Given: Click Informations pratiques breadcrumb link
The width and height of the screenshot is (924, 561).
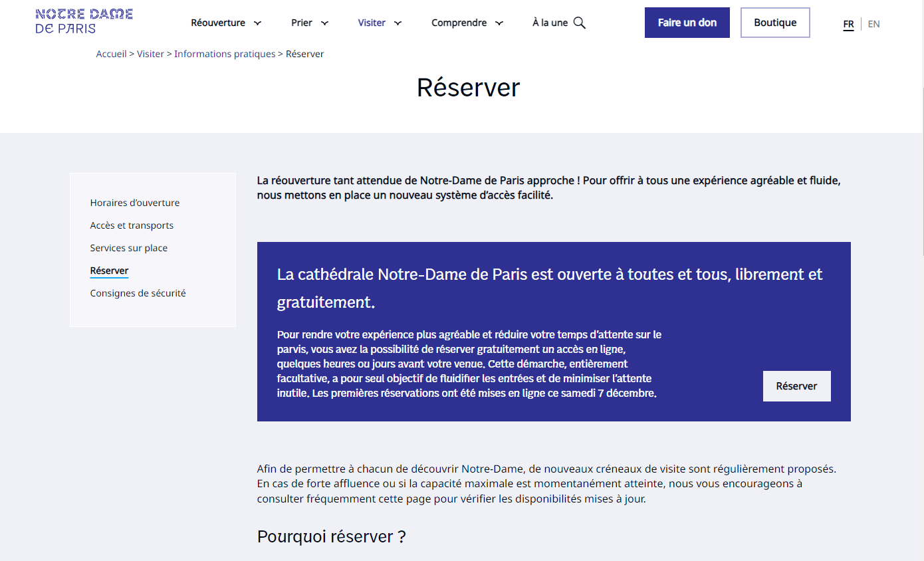Looking at the screenshot, I should click(225, 54).
